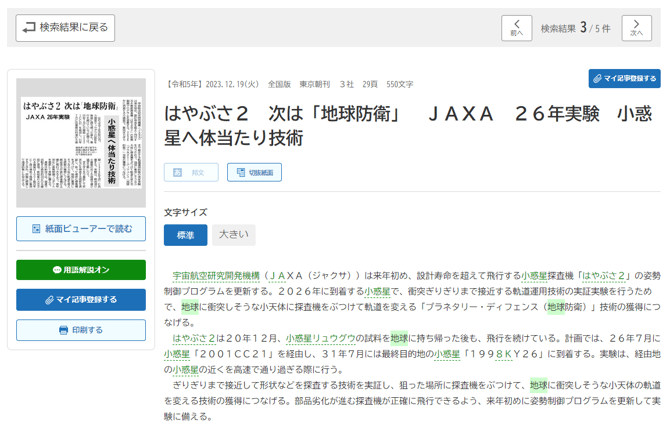Toggle 用語解説オン glossary button
Viewport: 670px width, 425px height.
coord(81,270)
